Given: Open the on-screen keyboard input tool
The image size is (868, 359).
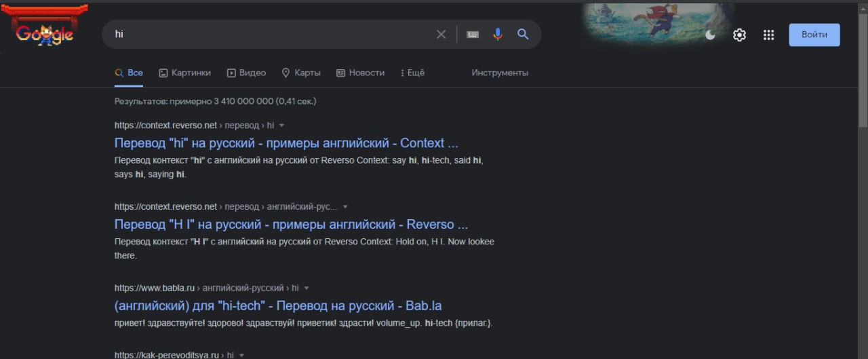Looking at the screenshot, I should [473, 35].
